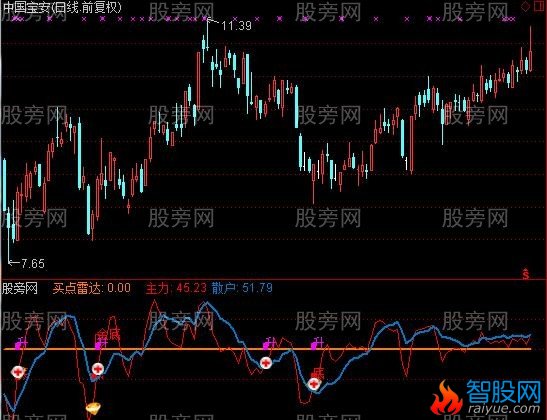The width and height of the screenshot is (547, 420).
Task: Click the square window icon at top-right corner
Action: pyautogui.click(x=538, y=7)
